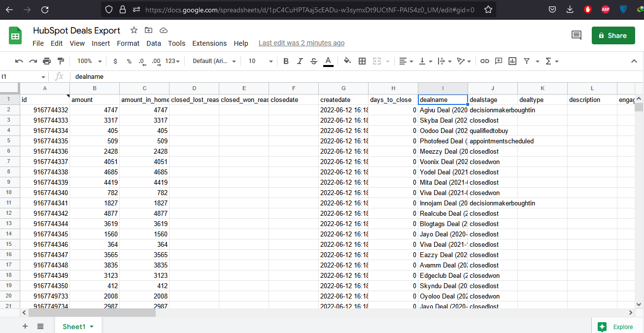Open version history via last edit link
This screenshot has width=644, height=333.
coord(302,43)
